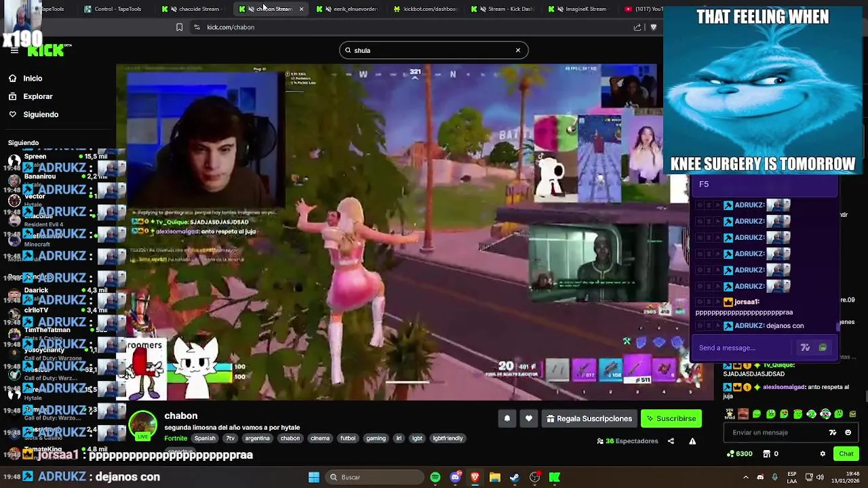Switch to Control - TapeTools tab
868x488 pixels.
(114, 9)
